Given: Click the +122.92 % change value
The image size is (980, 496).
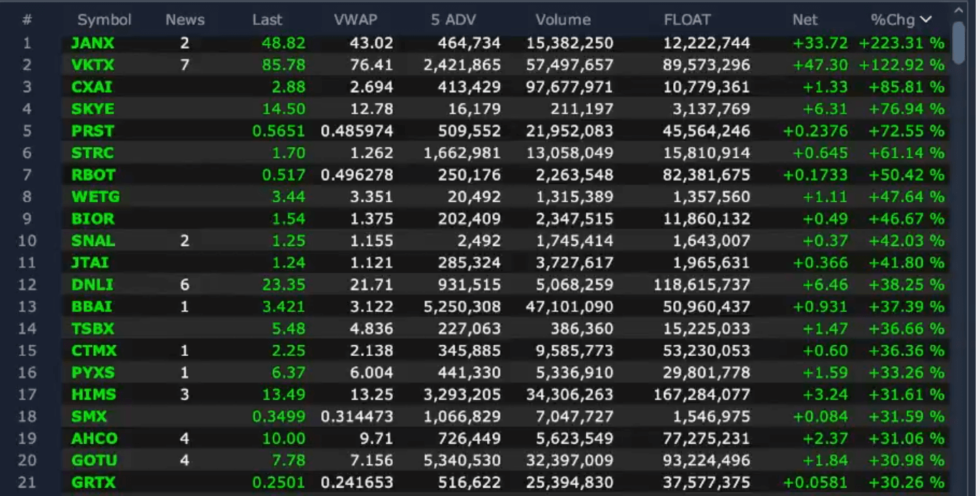Looking at the screenshot, I should [901, 65].
